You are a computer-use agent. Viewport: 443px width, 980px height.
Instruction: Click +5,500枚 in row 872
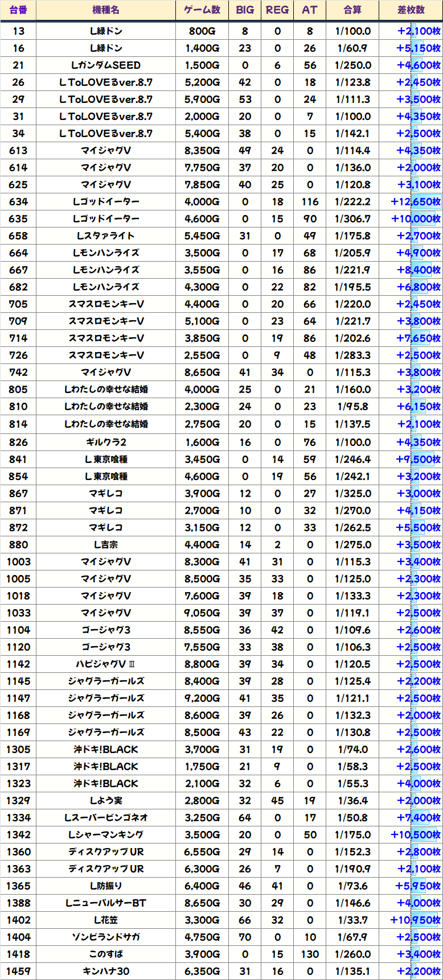(x=419, y=528)
